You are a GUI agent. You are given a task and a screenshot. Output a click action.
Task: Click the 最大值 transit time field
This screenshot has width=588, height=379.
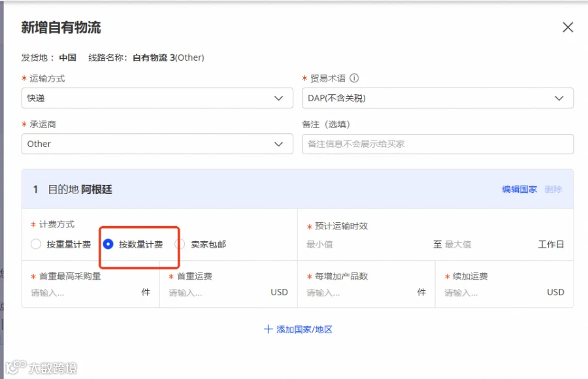pyautogui.click(x=489, y=244)
